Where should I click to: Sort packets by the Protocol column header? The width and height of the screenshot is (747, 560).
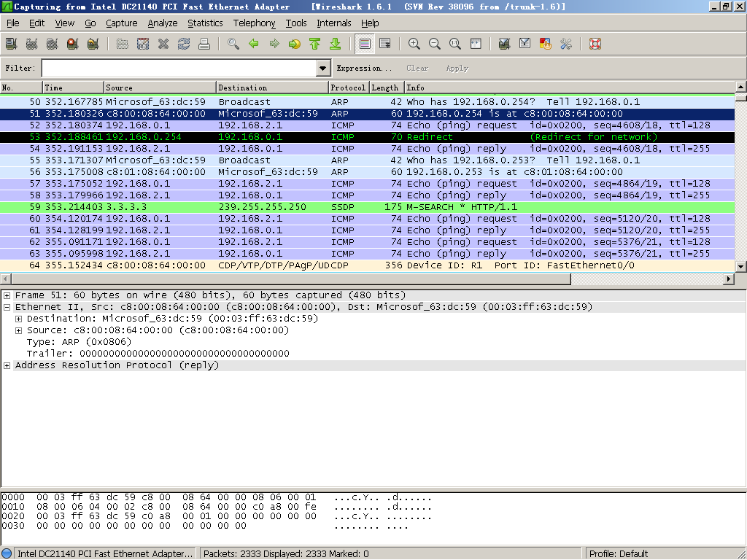[349, 87]
